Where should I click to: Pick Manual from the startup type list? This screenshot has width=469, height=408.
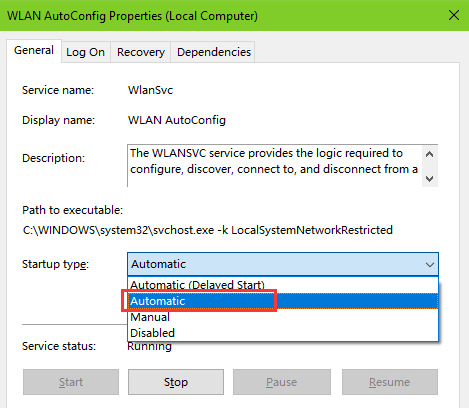[x=283, y=317]
